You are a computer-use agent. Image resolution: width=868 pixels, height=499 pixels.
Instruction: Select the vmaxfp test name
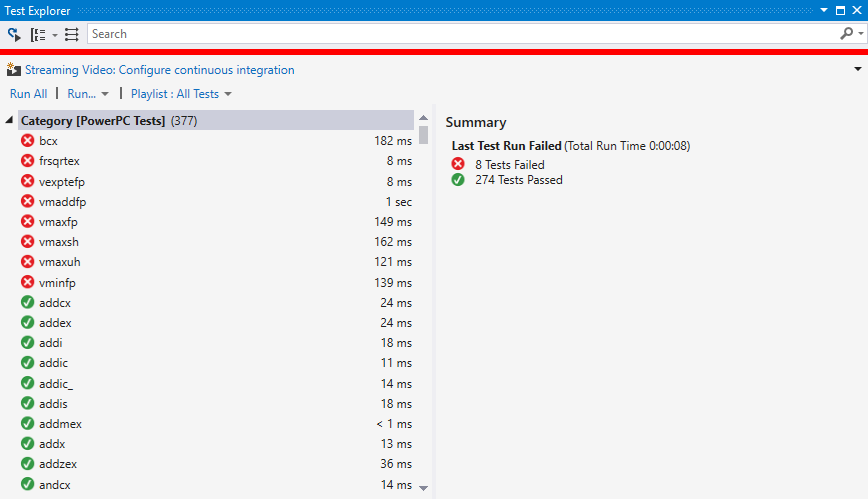(x=58, y=222)
